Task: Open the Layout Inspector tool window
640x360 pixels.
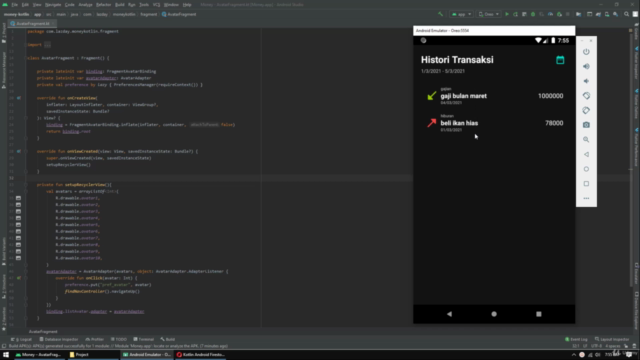Action: click(x=612, y=339)
